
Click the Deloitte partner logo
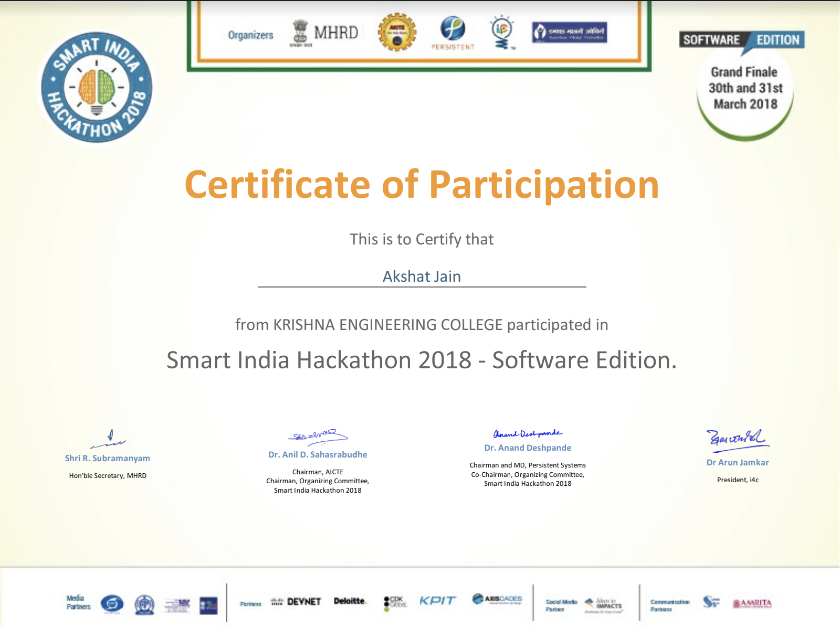pos(350,601)
